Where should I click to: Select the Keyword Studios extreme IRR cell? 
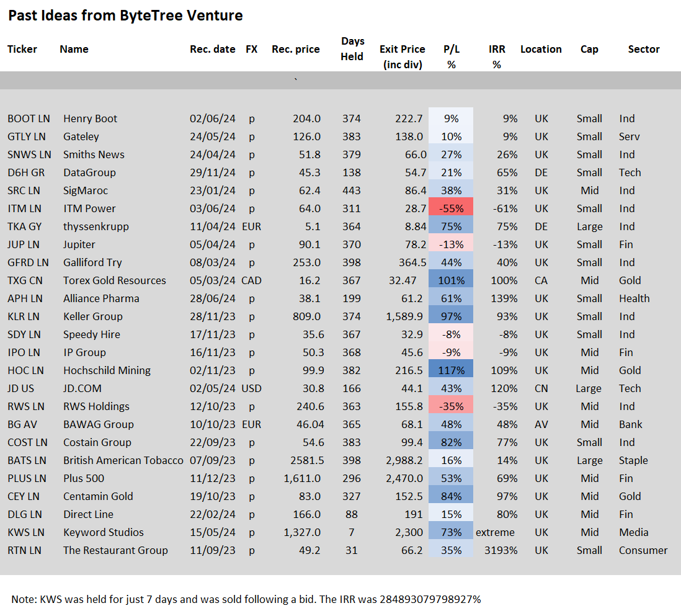click(495, 533)
